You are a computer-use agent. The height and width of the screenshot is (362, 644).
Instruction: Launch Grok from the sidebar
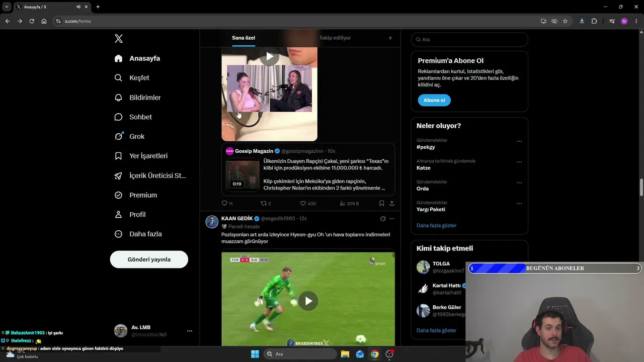(x=129, y=136)
